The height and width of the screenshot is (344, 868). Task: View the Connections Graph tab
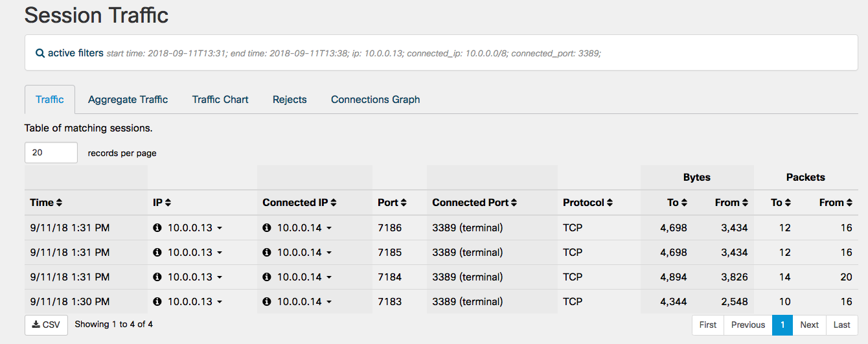(375, 100)
